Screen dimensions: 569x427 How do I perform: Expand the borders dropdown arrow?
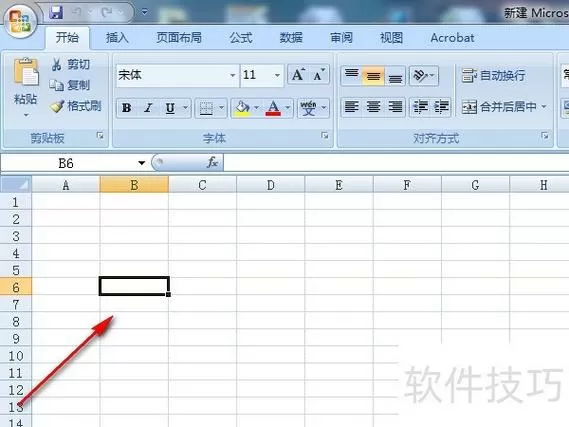(222, 108)
